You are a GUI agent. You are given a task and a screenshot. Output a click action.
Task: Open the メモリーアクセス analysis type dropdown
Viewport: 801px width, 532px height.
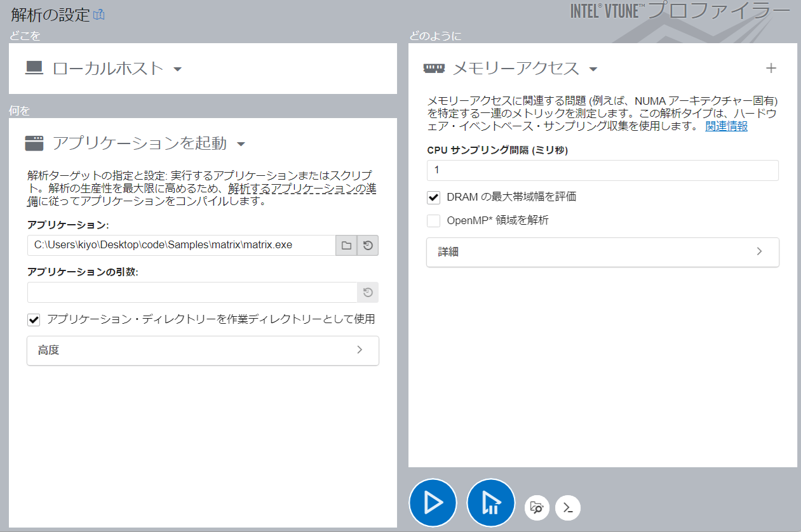pos(593,69)
